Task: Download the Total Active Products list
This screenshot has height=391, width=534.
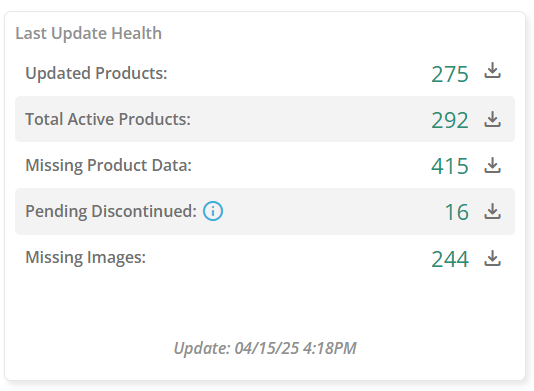Action: pyautogui.click(x=492, y=119)
